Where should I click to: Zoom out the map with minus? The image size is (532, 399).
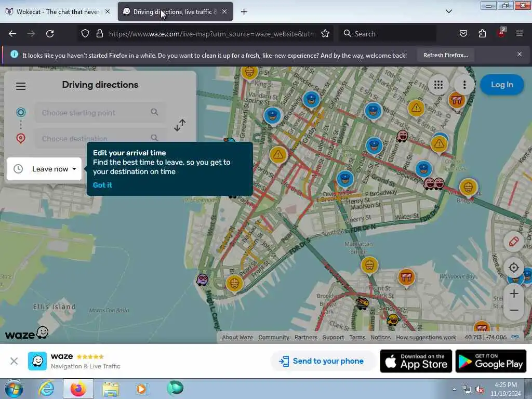tap(514, 310)
